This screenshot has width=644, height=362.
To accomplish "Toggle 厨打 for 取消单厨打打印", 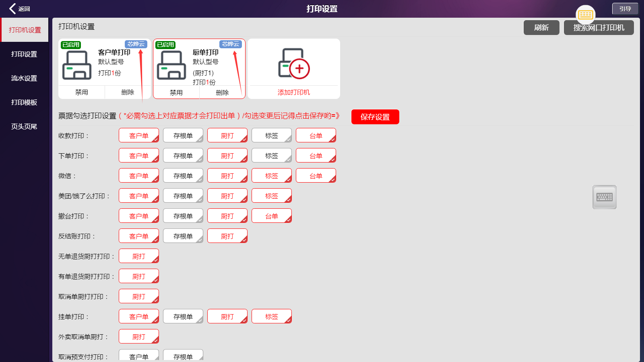I will [139, 296].
